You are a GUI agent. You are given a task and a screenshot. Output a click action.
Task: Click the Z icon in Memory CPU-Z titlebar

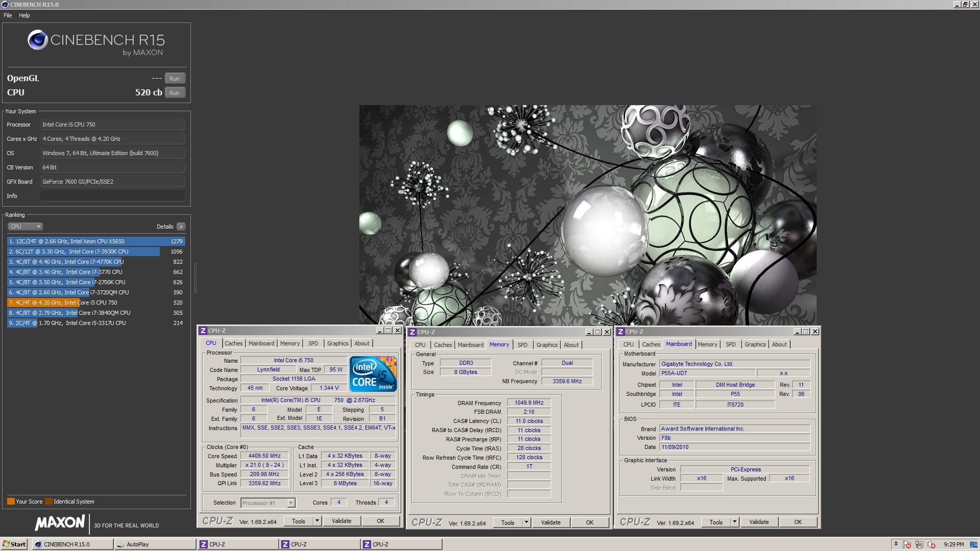click(412, 332)
